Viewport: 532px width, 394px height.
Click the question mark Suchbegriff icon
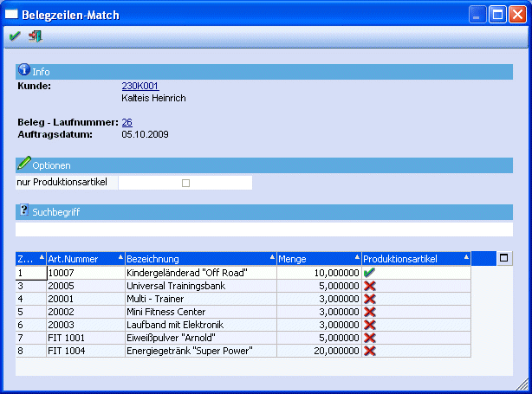coord(24,210)
